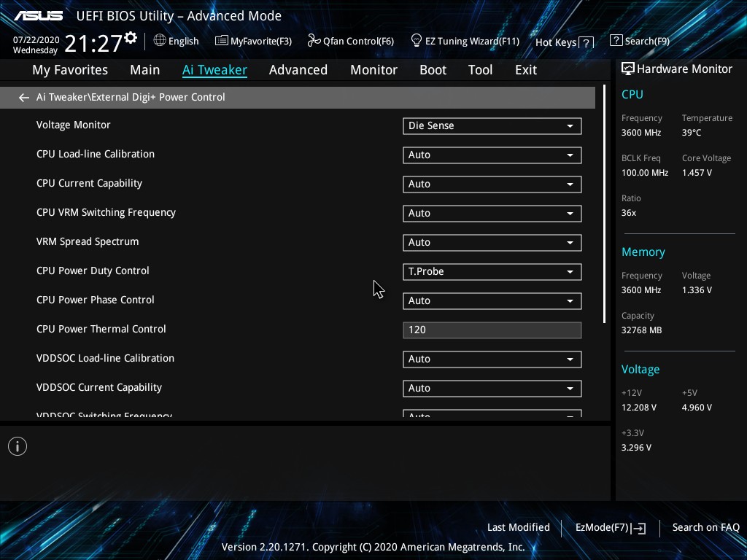Click Last Modified in the footer
Viewport: 747px width, 560px height.
coord(518,528)
